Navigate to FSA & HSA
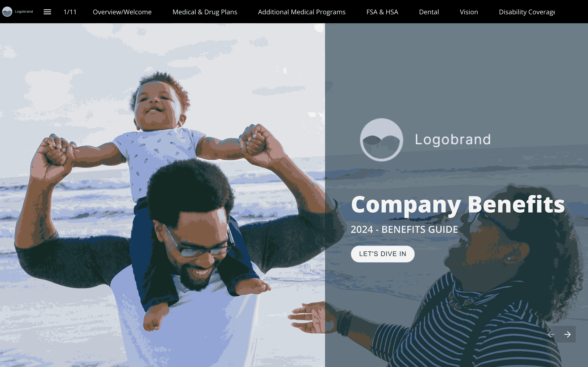 pyautogui.click(x=382, y=12)
